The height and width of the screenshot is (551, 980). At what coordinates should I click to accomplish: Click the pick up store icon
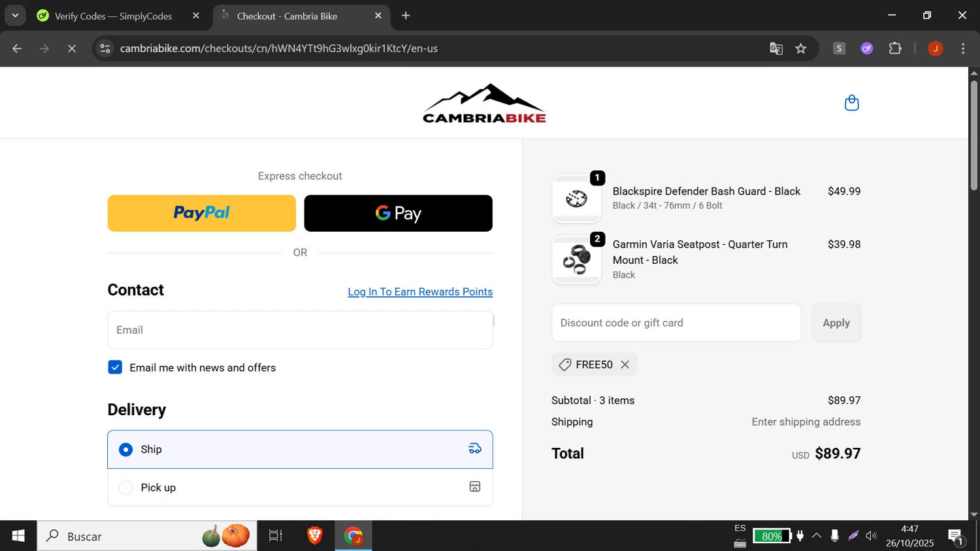475,487
